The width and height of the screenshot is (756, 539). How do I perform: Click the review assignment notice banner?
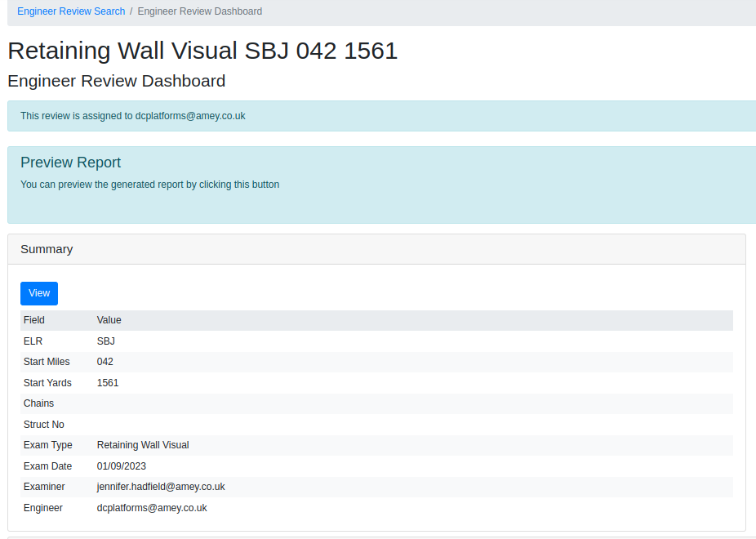click(x=380, y=116)
